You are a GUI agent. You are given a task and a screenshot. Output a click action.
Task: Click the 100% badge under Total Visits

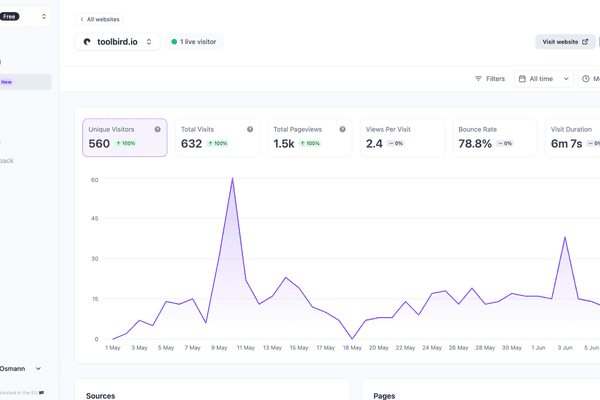click(x=218, y=144)
